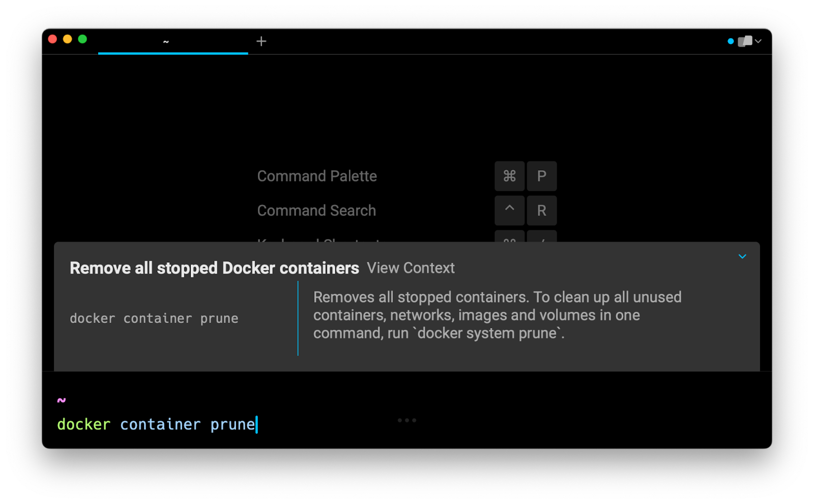
Task: Click the split panes icon in the title bar
Action: pyautogui.click(x=745, y=41)
